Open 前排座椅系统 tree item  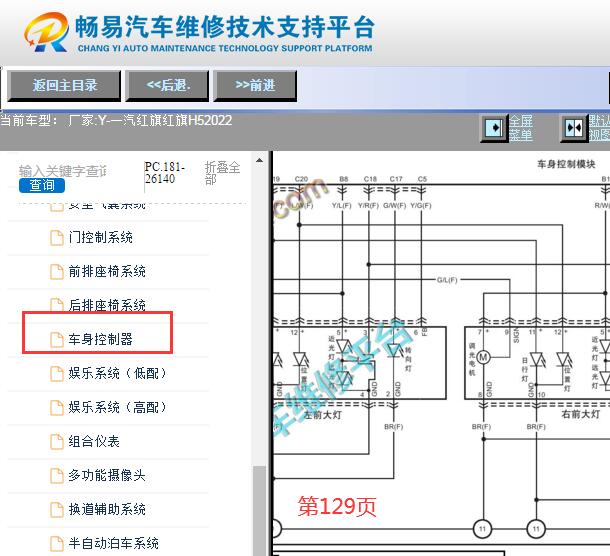point(107,271)
